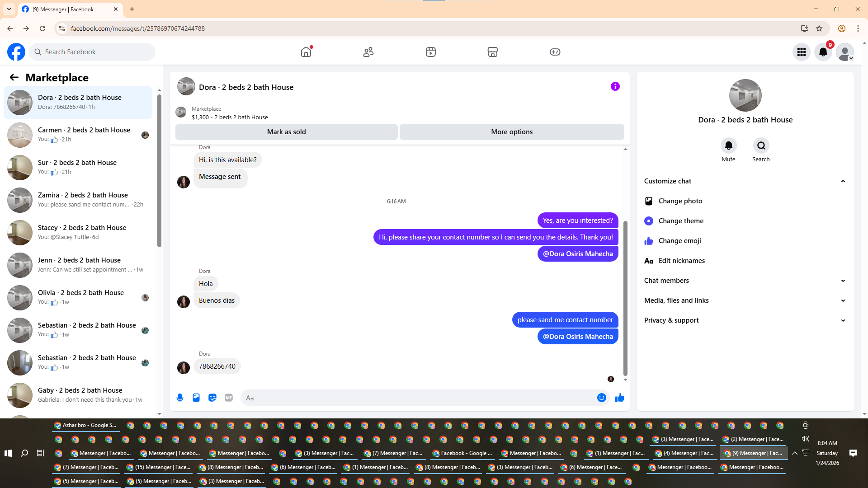Open emoji picker in message box
The width and height of the screenshot is (868, 488).
[x=601, y=398]
